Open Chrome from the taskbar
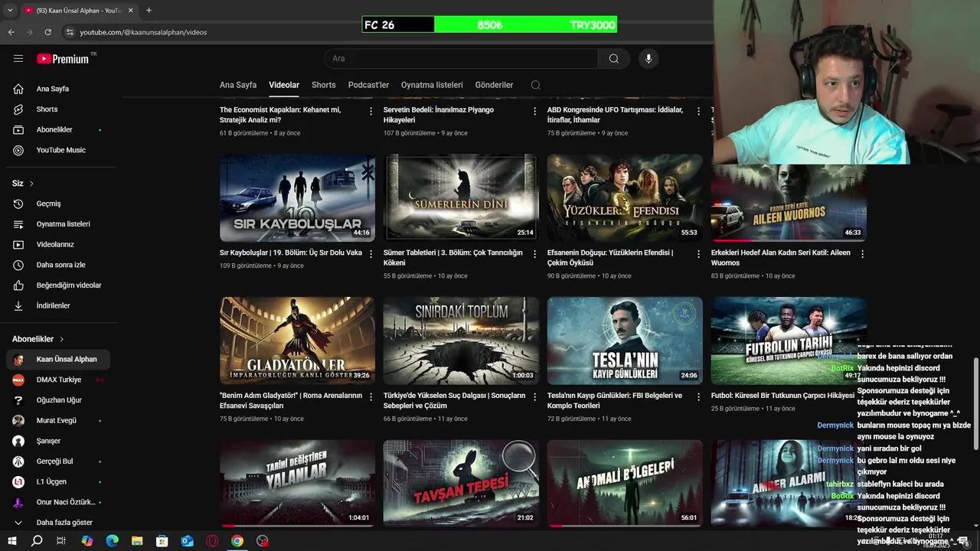The width and height of the screenshot is (980, 551). pos(237,541)
